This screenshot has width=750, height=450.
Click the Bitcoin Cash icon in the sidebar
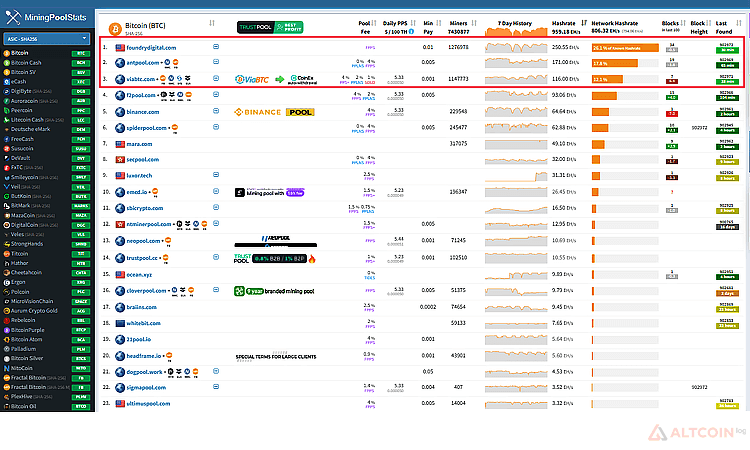click(7, 63)
